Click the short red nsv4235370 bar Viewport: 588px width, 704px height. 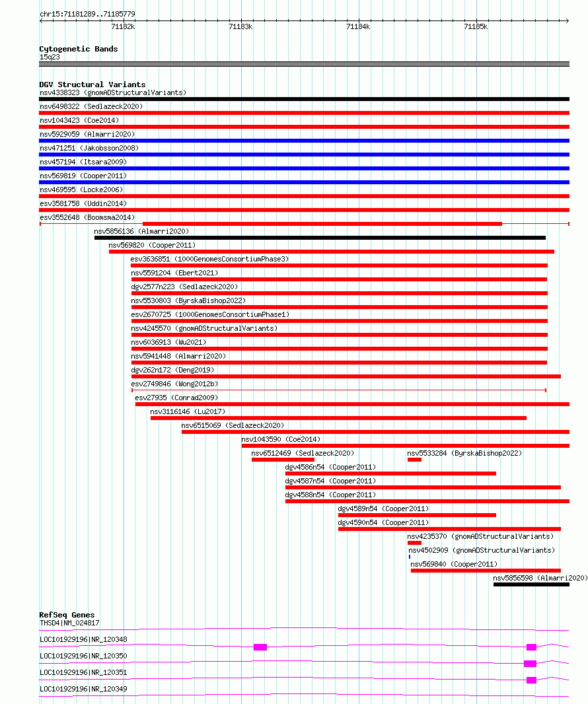(x=414, y=543)
